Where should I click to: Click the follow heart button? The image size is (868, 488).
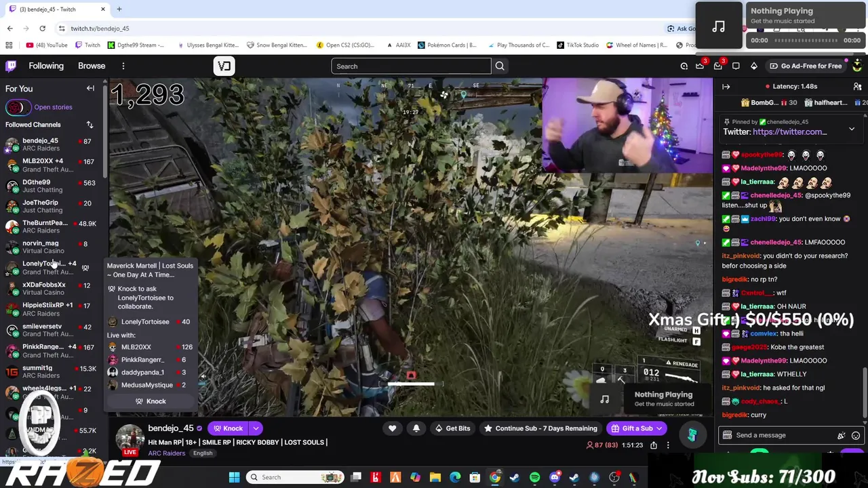coord(392,428)
